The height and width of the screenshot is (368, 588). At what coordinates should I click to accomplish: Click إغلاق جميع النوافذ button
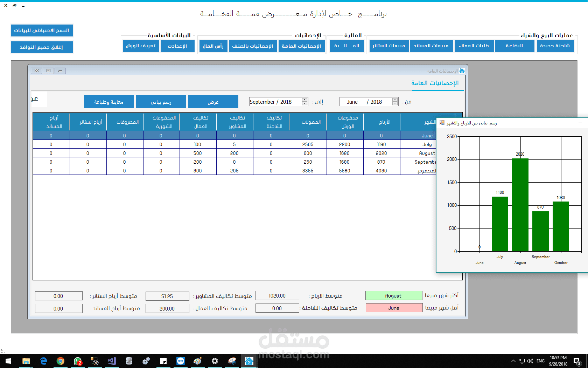coord(42,47)
